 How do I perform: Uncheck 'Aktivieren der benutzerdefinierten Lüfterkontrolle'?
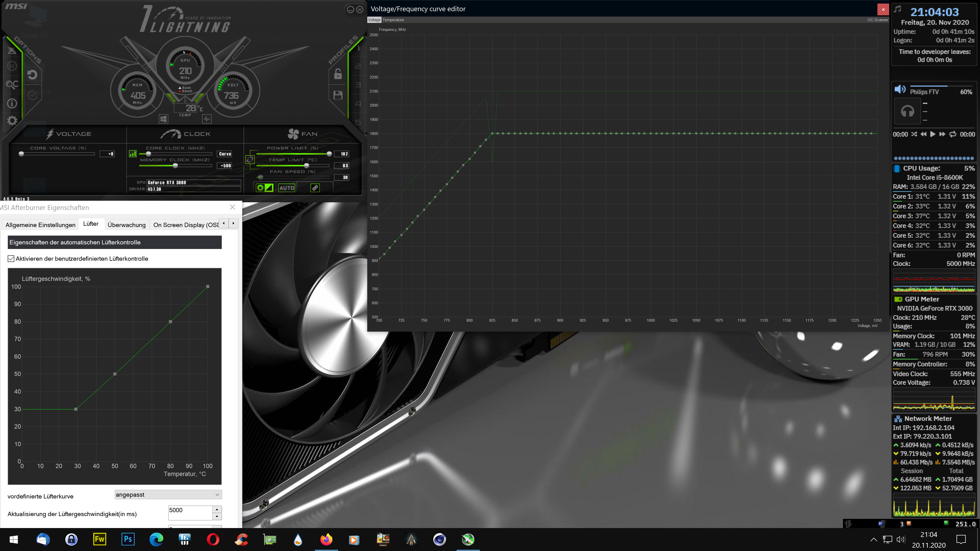pos(11,259)
